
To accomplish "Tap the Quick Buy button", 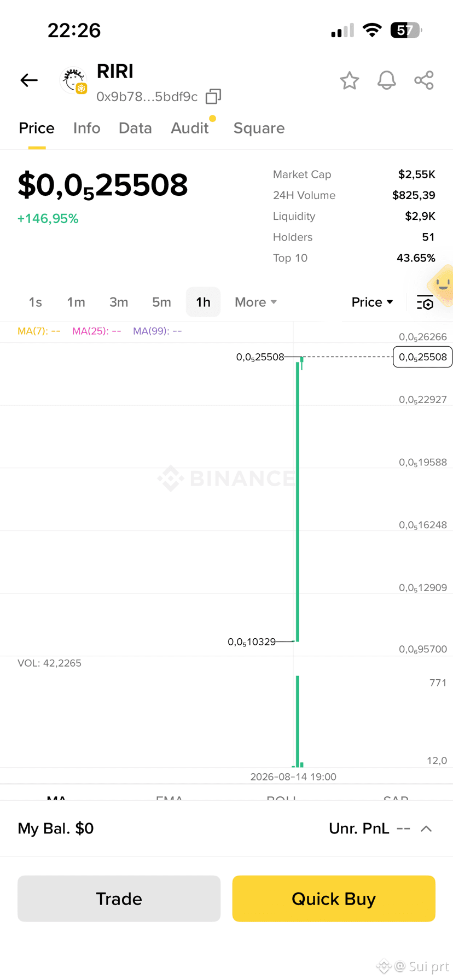I will pos(334,899).
